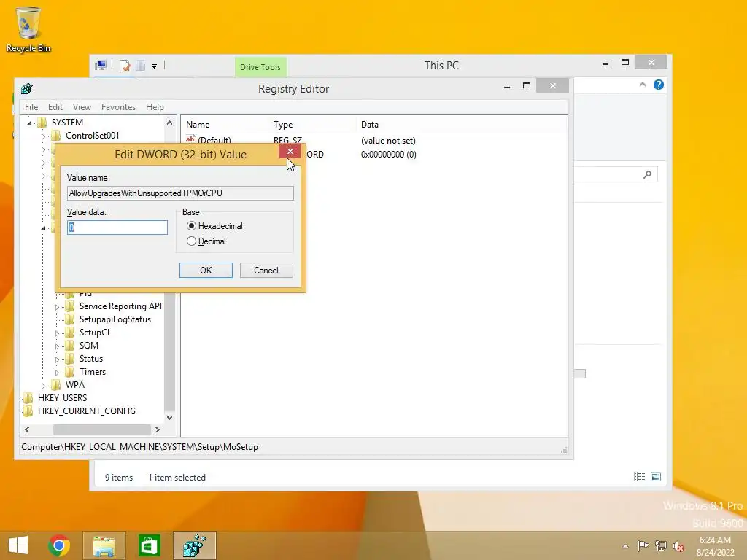The width and height of the screenshot is (747, 560).
Task: Open Action Center flag icon
Action: click(x=643, y=546)
